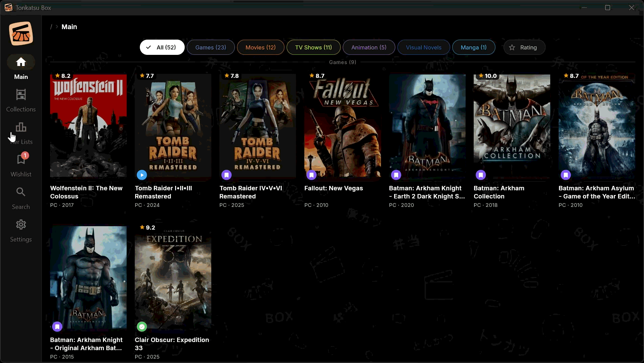Click the Tonkatsu Box title bar app icon
The image size is (644, 363).
(x=8, y=7)
